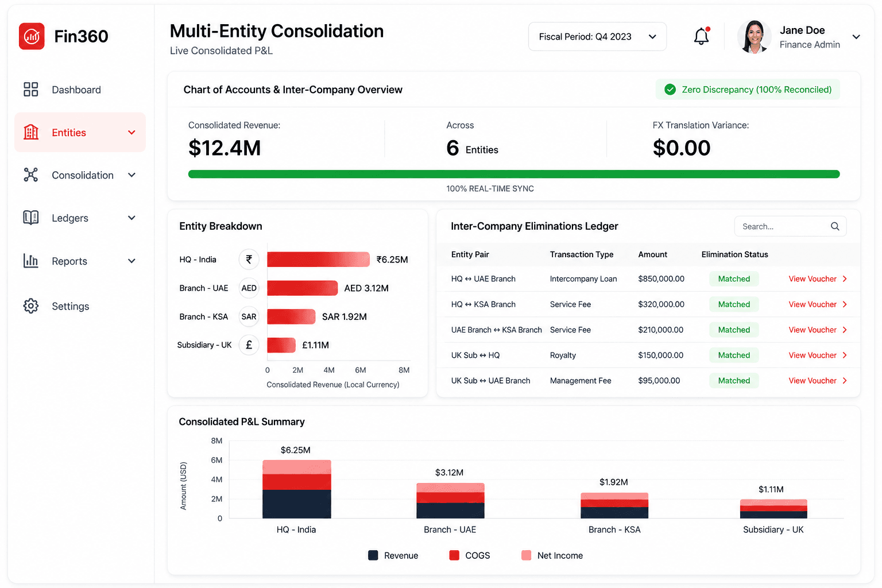Click the SAR currency badge
882x588 pixels.
tap(249, 316)
